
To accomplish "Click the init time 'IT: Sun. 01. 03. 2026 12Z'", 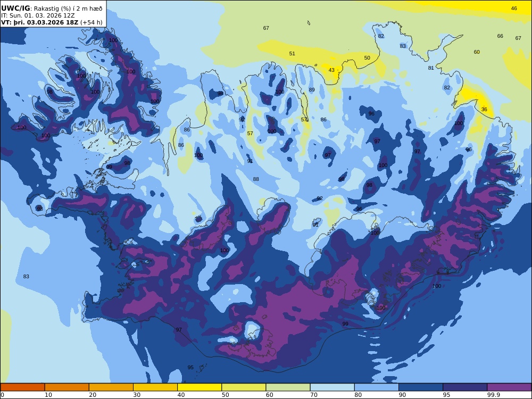I will point(38,15).
